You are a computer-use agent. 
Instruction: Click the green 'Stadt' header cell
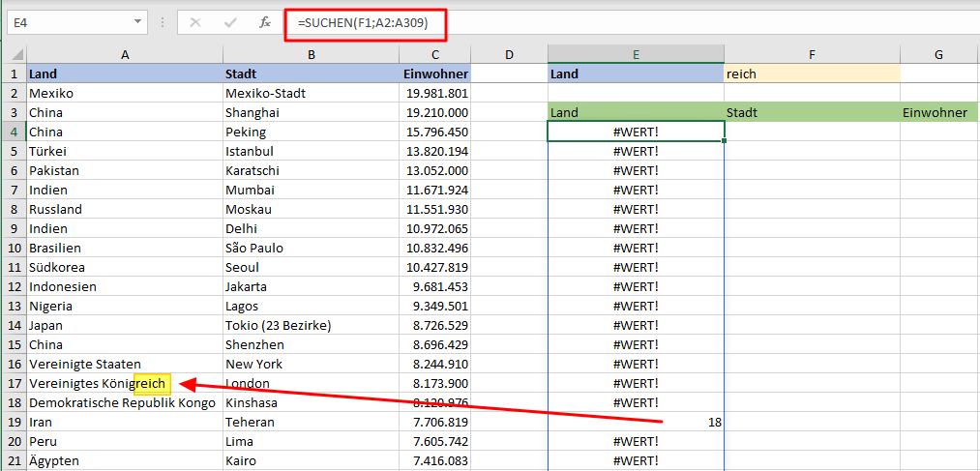[811, 112]
